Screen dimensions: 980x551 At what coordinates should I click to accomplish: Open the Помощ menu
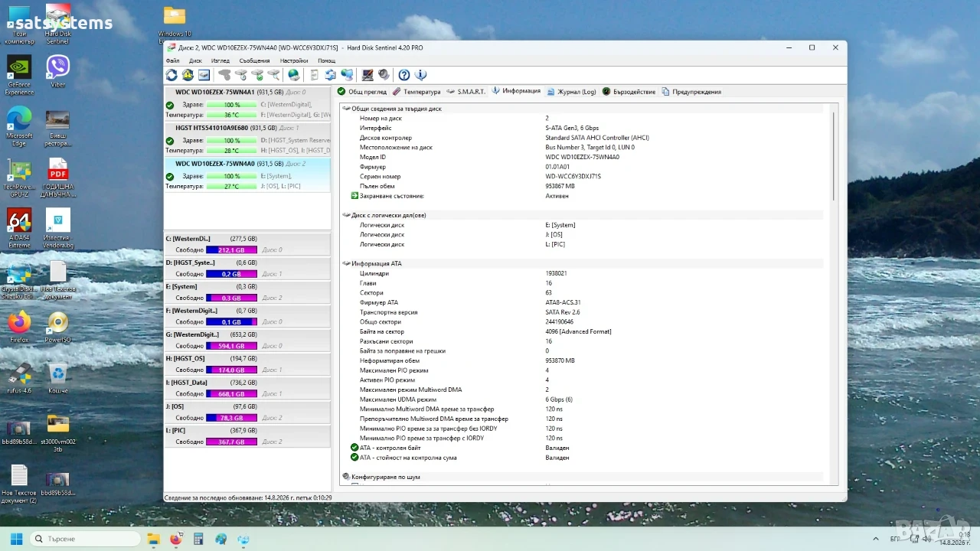click(326, 60)
